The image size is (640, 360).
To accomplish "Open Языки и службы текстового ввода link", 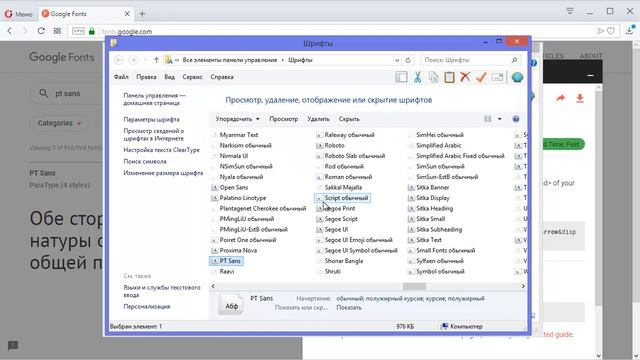I will 162,291.
